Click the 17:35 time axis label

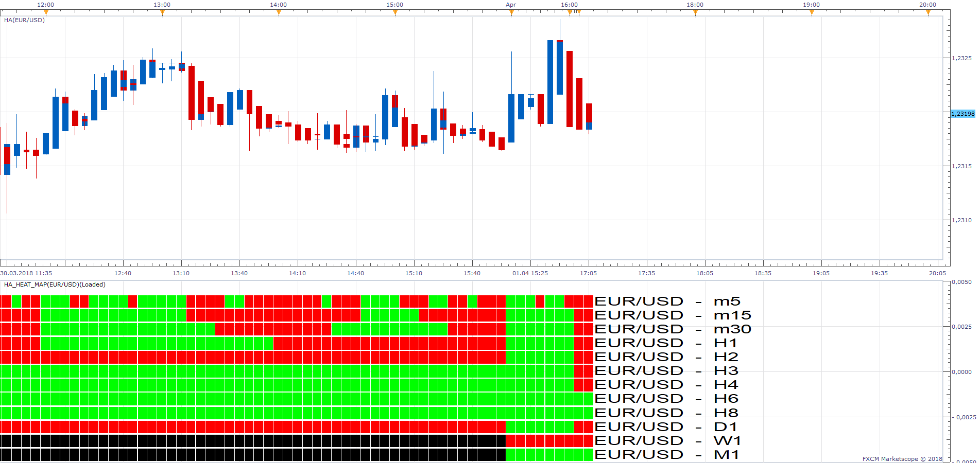[646, 273]
